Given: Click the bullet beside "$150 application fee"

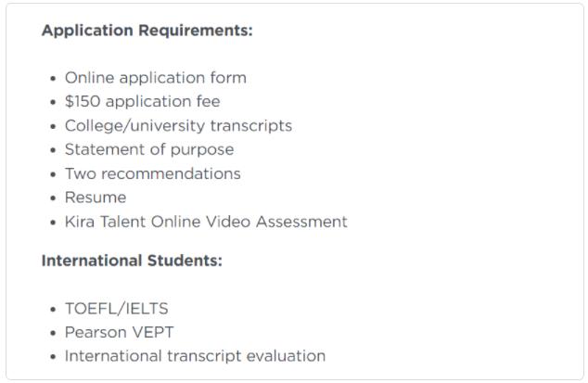Looking at the screenshot, I should coord(51,103).
